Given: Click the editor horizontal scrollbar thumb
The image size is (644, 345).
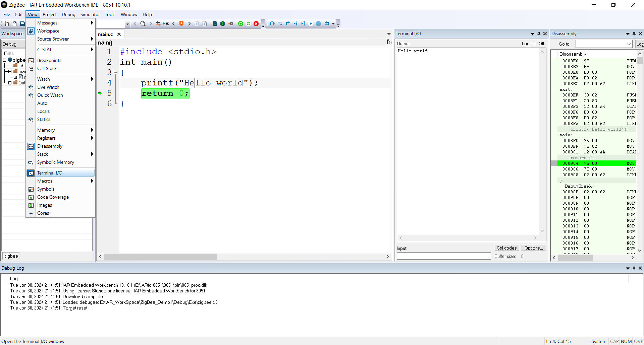Looking at the screenshot, I should [x=161, y=257].
